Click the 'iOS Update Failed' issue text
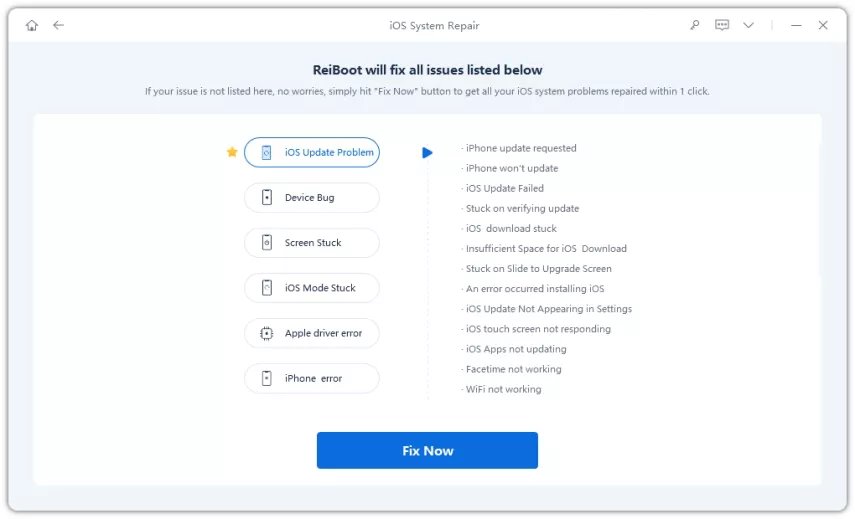 coord(505,188)
